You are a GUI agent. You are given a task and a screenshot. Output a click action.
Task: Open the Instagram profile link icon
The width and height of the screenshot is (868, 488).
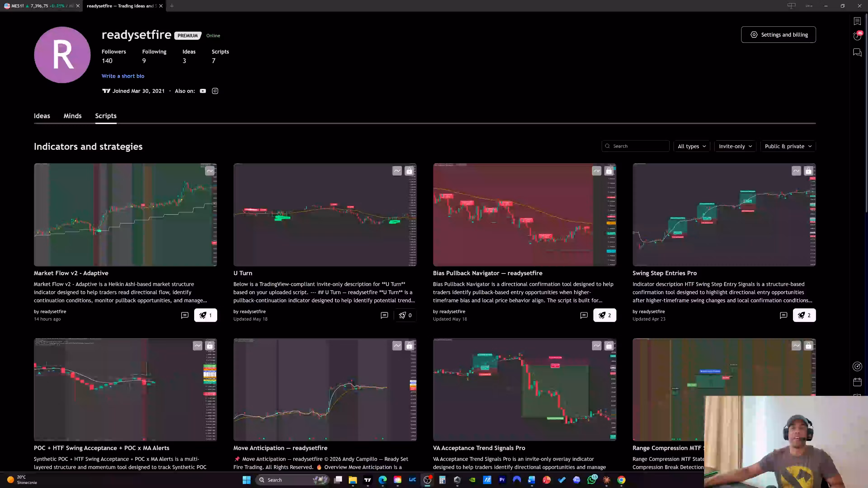click(x=215, y=91)
